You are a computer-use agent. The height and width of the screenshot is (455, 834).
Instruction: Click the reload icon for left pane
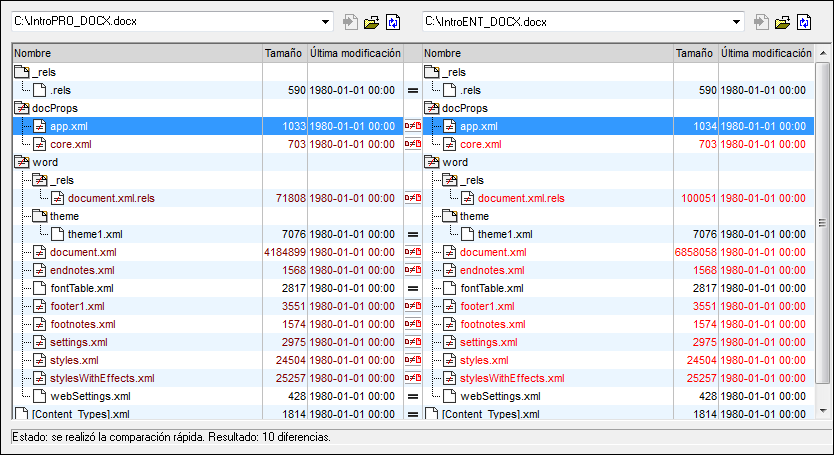[x=393, y=22]
